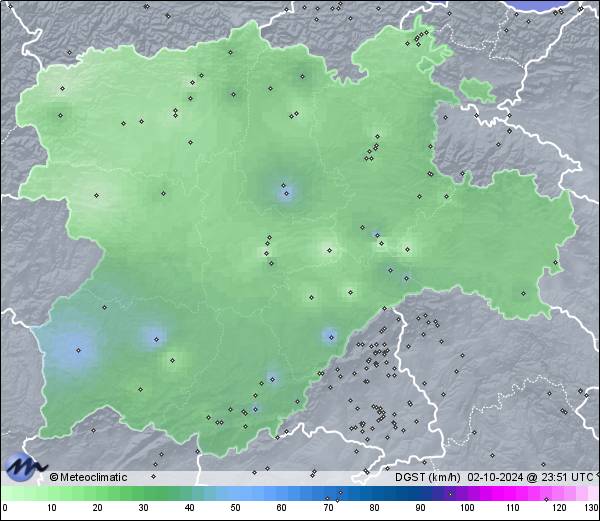Pick the light green swatch above 10
The image size is (600, 521).
click(x=52, y=493)
